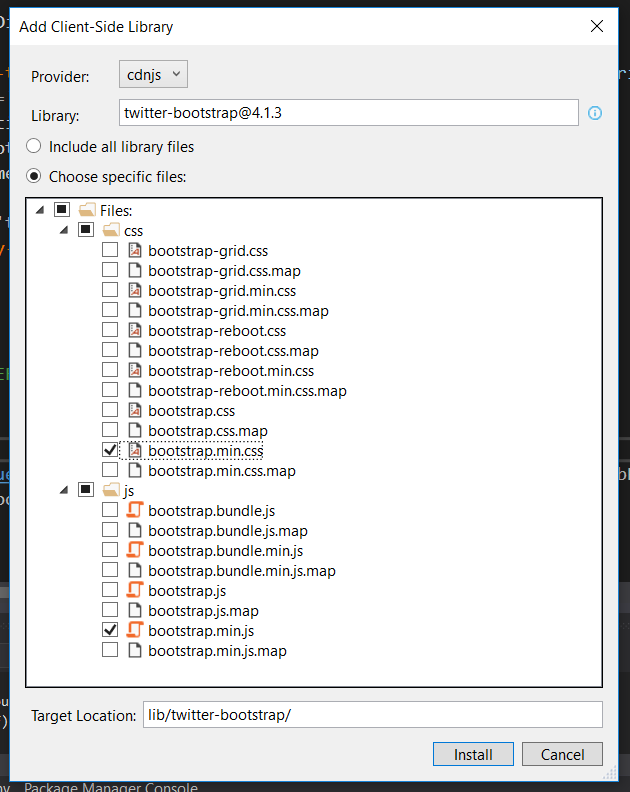The image size is (630, 792).
Task: Collapse the Files root node
Action: pyautogui.click(x=40, y=210)
